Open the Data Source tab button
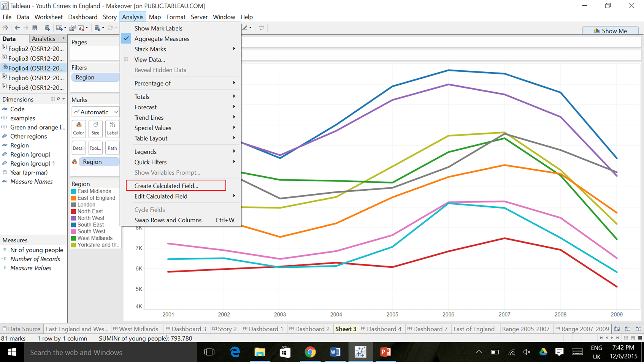 click(21, 329)
